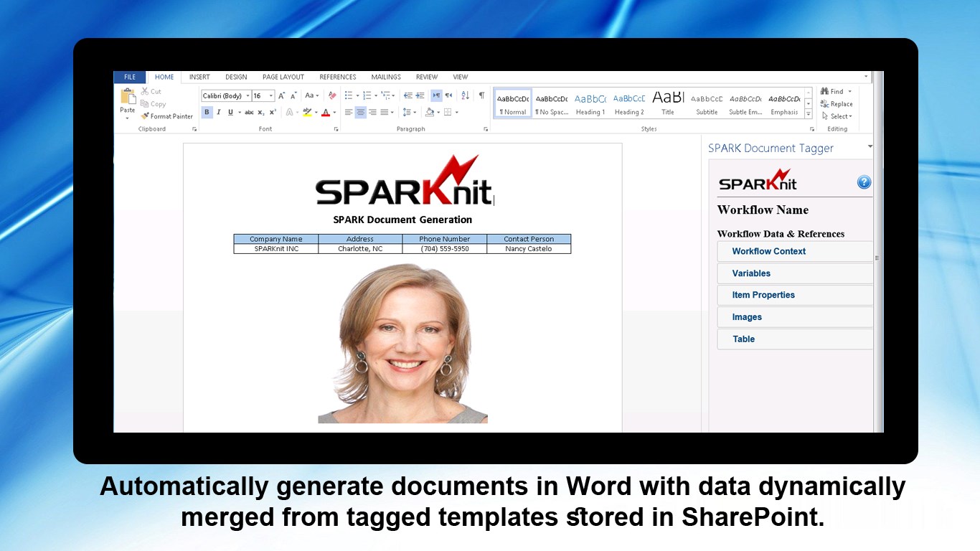
Task: Open the Item Properties section
Action: 795,295
